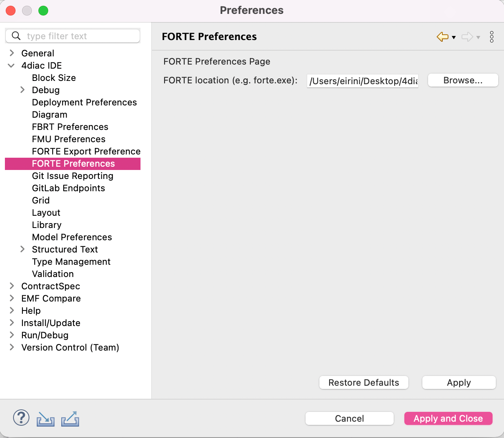Click the Forward navigation arrow icon
The height and width of the screenshot is (438, 504).
pos(467,37)
